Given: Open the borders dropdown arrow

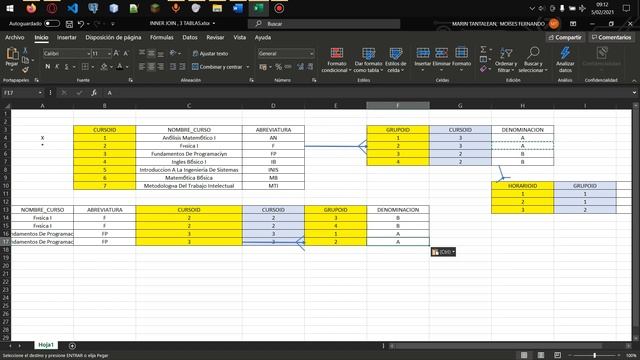Looking at the screenshot, I should 93,67.
